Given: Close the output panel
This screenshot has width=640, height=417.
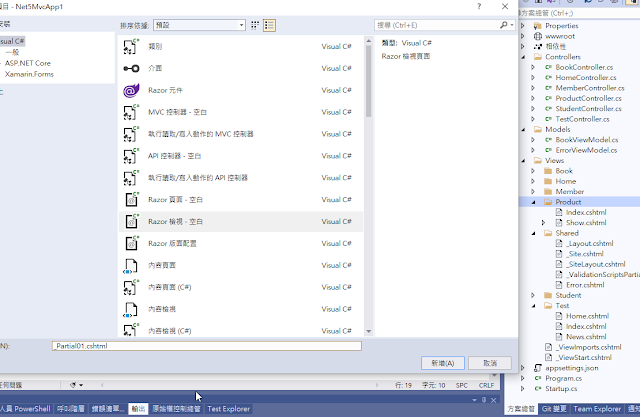Looking at the screenshot, I should [x=493, y=400].
